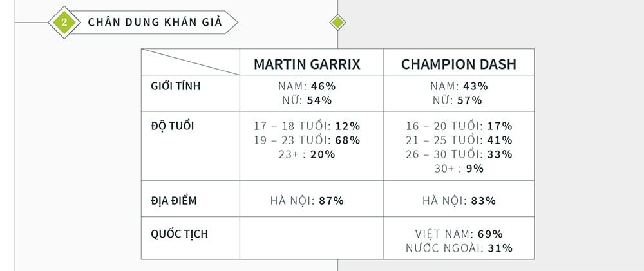Screen dimensions: 644x271
Task: Click the green diamond number 2 badge
Action: point(64,22)
